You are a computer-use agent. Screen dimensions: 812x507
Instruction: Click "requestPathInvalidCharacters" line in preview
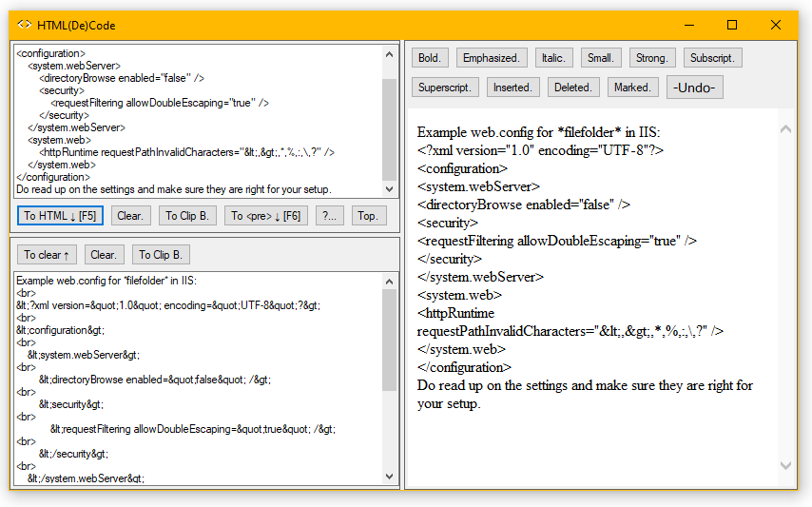pos(570,331)
